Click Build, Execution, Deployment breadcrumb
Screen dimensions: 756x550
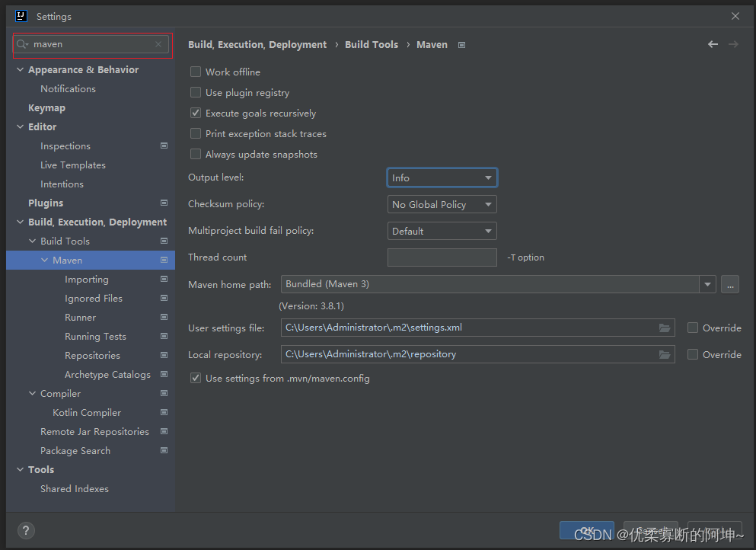(x=257, y=44)
